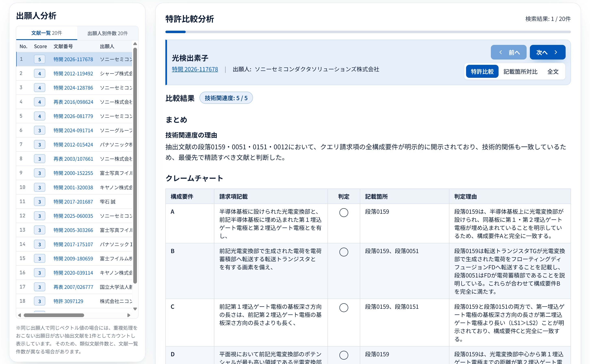The width and height of the screenshot is (590, 364).
Task: Click the circle judgment for element C
Action: point(344,307)
